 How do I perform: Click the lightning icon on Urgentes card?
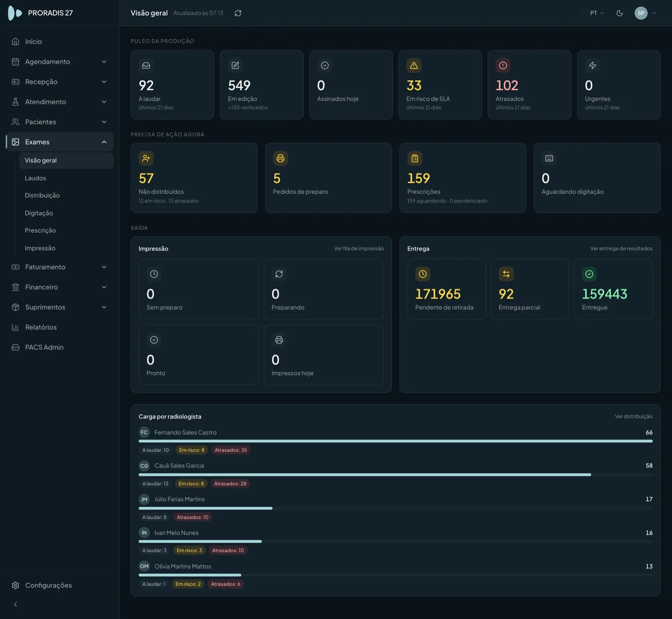click(592, 66)
